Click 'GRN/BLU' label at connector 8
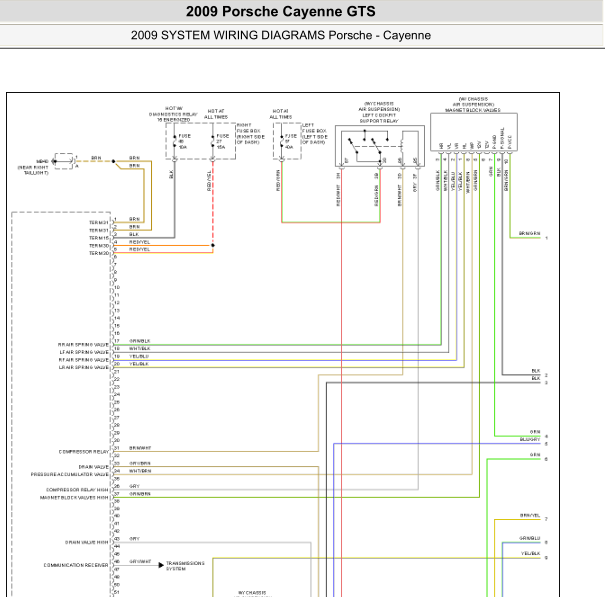This screenshot has height=597, width=605. 529,538
